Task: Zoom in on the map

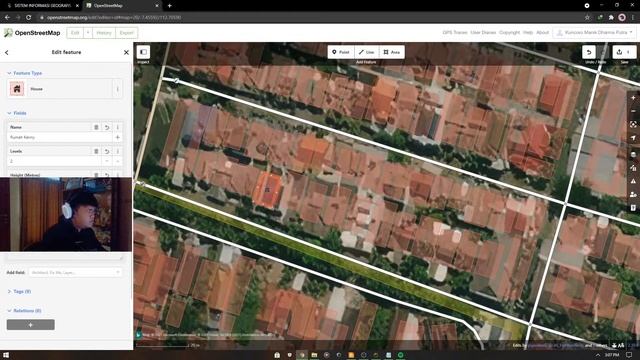Action: pyautogui.click(x=633, y=98)
